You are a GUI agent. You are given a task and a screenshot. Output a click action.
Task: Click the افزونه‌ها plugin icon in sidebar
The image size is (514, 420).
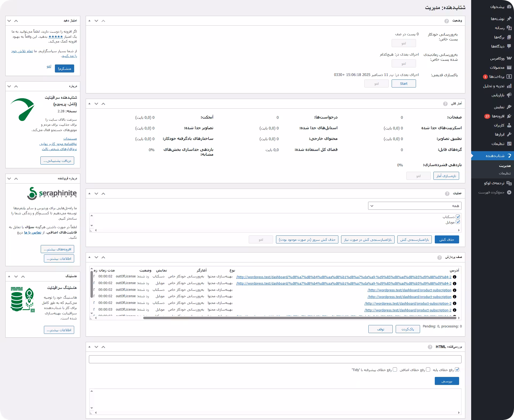(509, 116)
